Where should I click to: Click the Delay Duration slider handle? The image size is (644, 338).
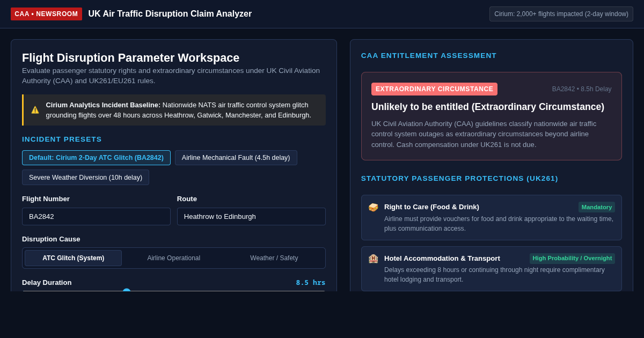click(127, 291)
